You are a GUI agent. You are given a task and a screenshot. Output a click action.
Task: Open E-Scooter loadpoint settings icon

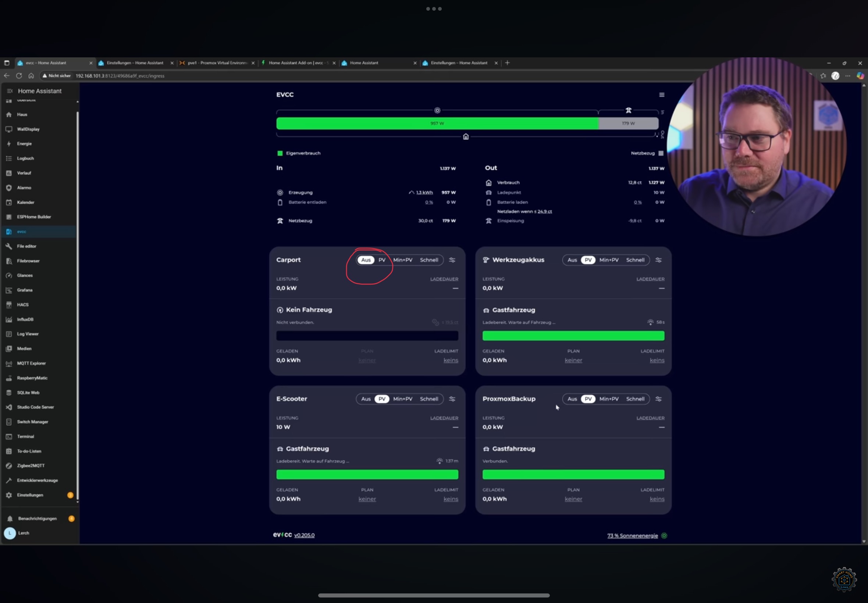[x=452, y=399]
